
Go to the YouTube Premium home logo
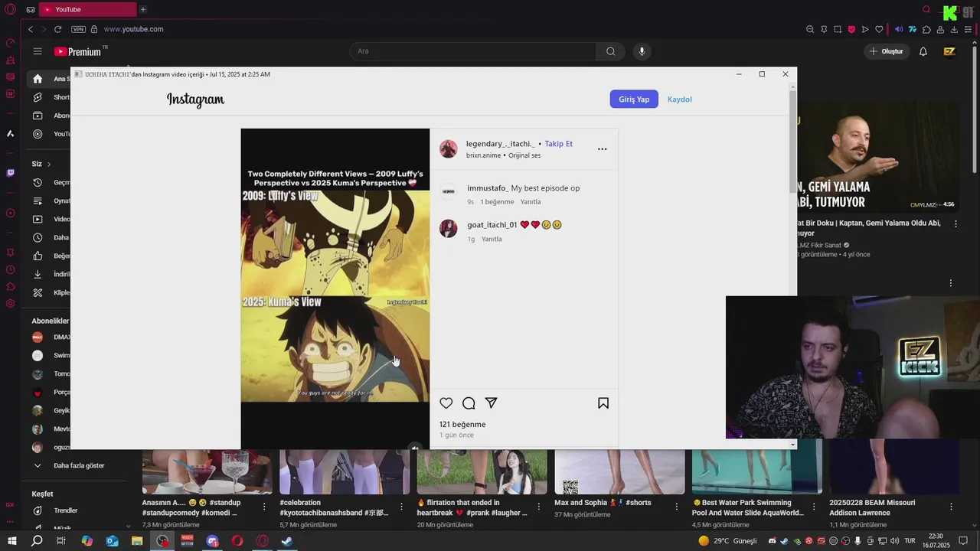click(79, 51)
